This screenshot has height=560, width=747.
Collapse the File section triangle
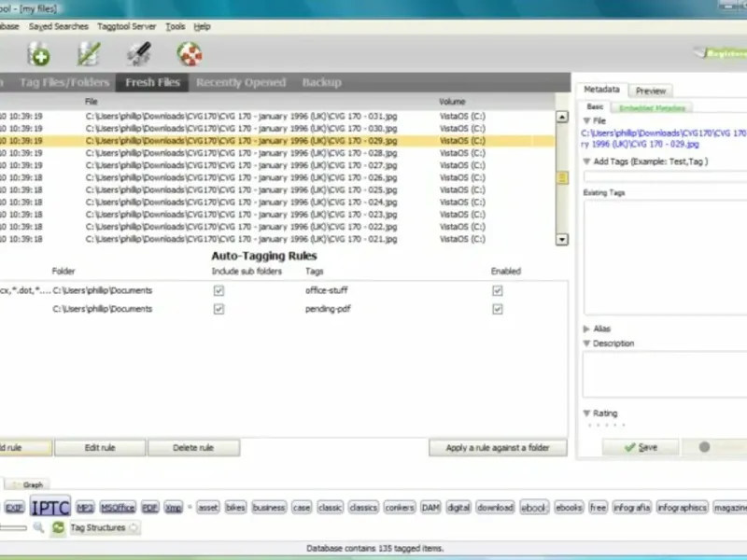(x=587, y=120)
